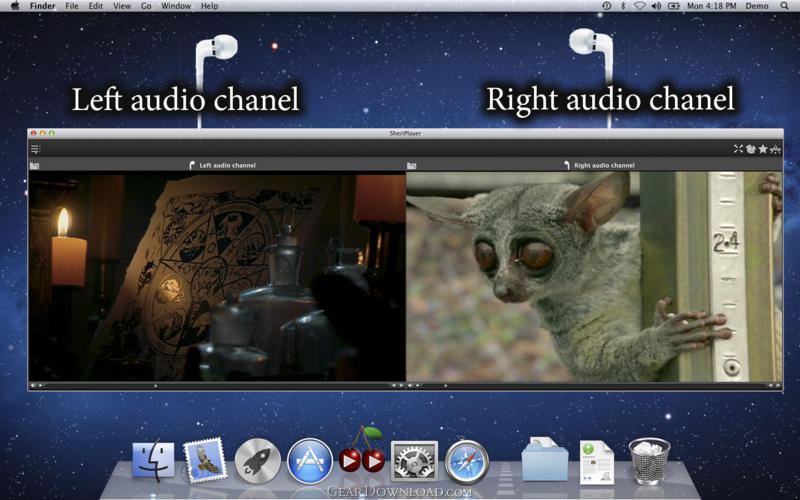Open the playlist menu icon in SheriPlayer
This screenshot has width=800, height=500.
[35, 149]
